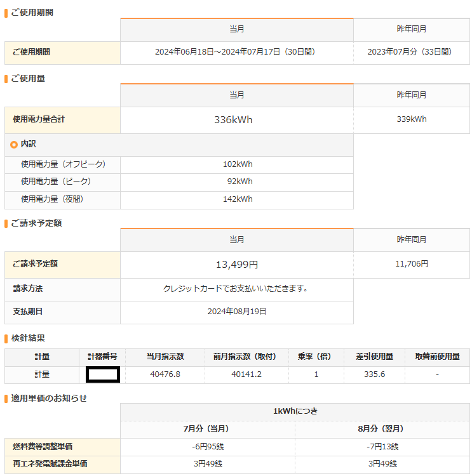Select the 336kWh total usage value

(x=233, y=119)
